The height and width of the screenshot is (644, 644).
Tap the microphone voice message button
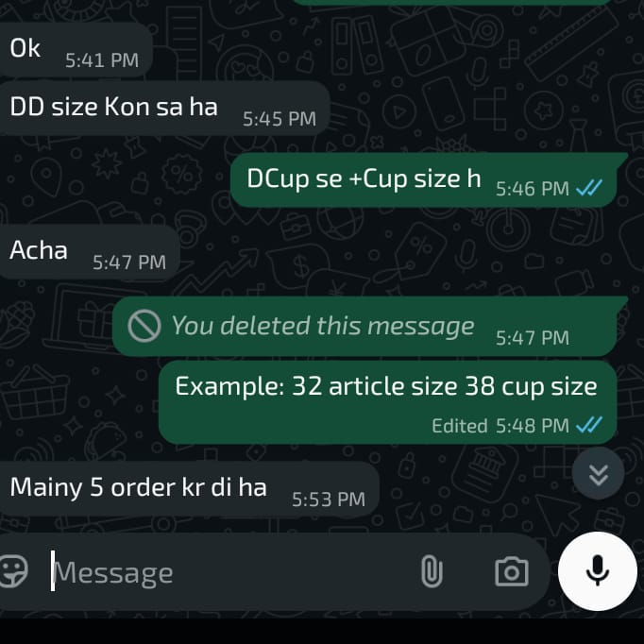(598, 571)
